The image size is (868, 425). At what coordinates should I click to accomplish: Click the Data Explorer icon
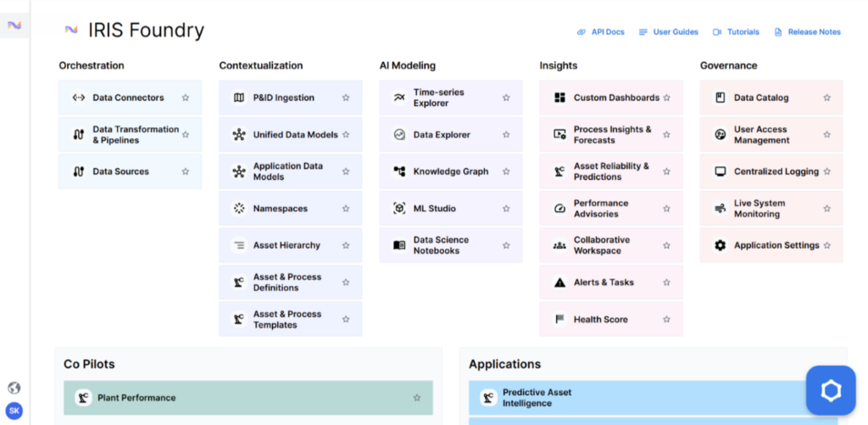click(x=399, y=135)
